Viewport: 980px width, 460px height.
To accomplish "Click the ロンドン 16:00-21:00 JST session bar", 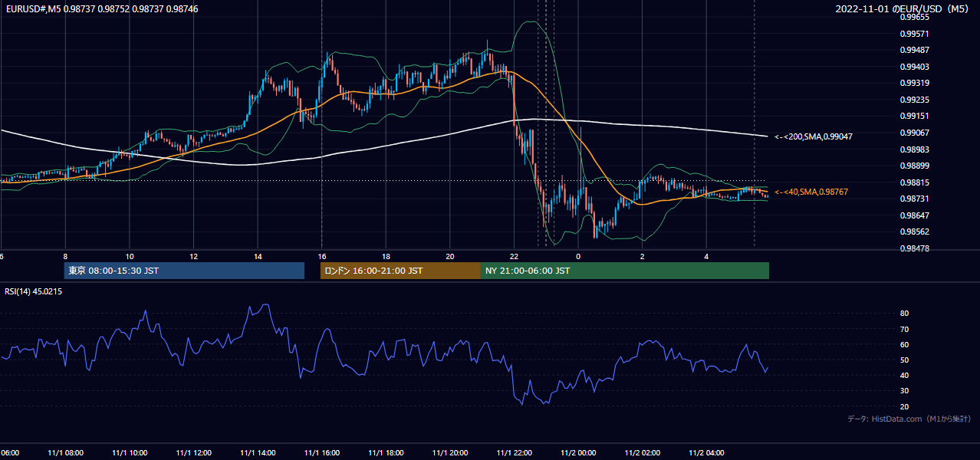I will [x=400, y=271].
